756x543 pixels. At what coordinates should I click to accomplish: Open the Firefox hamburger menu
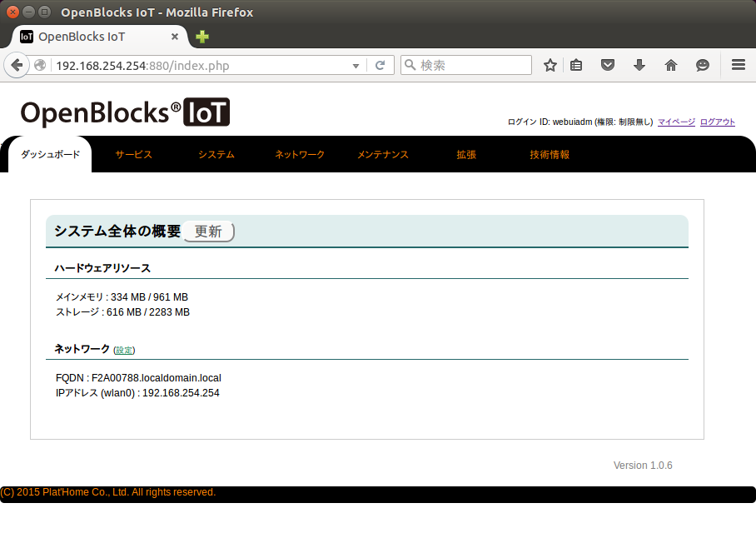point(739,65)
